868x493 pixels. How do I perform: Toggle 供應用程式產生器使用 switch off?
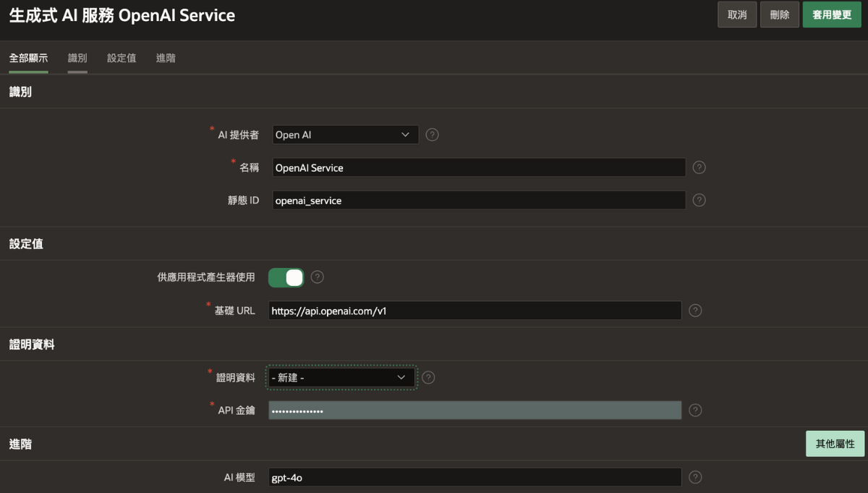tap(286, 277)
